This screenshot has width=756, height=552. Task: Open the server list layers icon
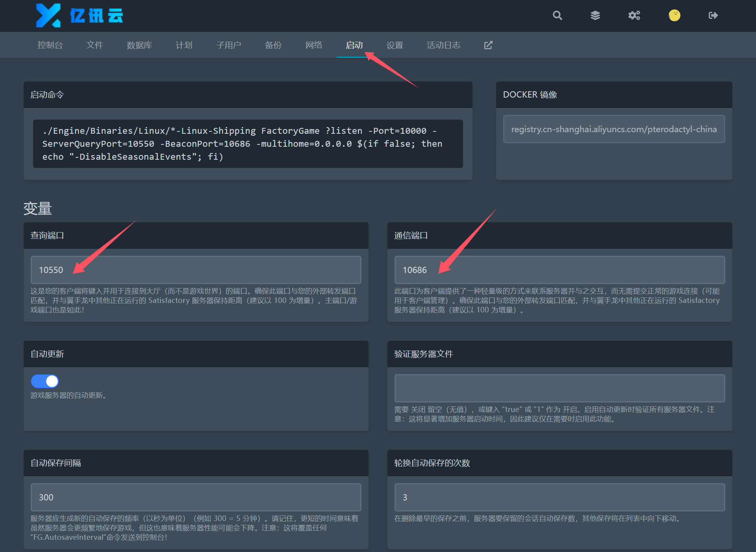coord(595,15)
